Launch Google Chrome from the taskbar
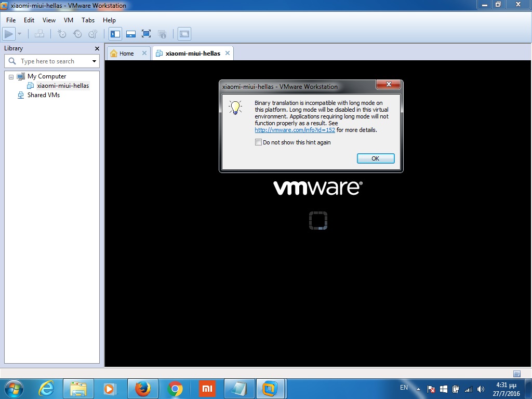Viewport: 532px width, 399px height. pyautogui.click(x=175, y=389)
